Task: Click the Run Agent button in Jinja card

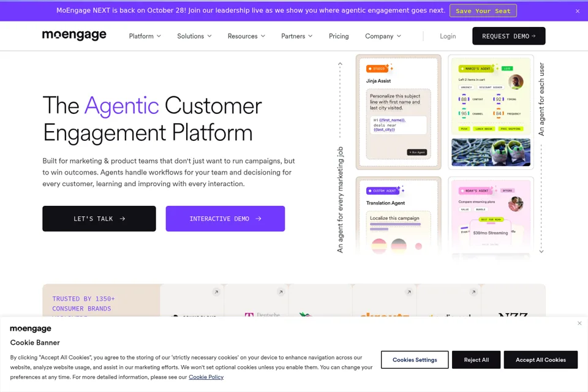Action: pyautogui.click(x=417, y=153)
